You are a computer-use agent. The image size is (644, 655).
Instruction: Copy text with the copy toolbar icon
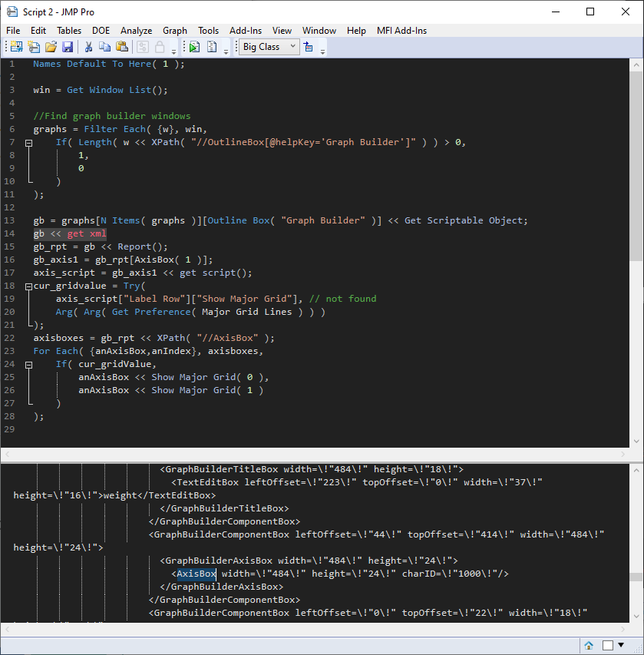[x=105, y=46]
